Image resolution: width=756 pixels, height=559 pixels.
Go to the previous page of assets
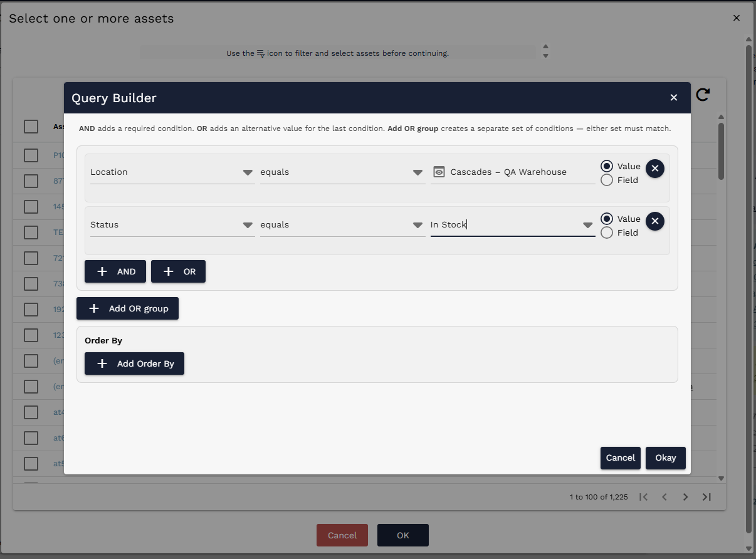664,497
